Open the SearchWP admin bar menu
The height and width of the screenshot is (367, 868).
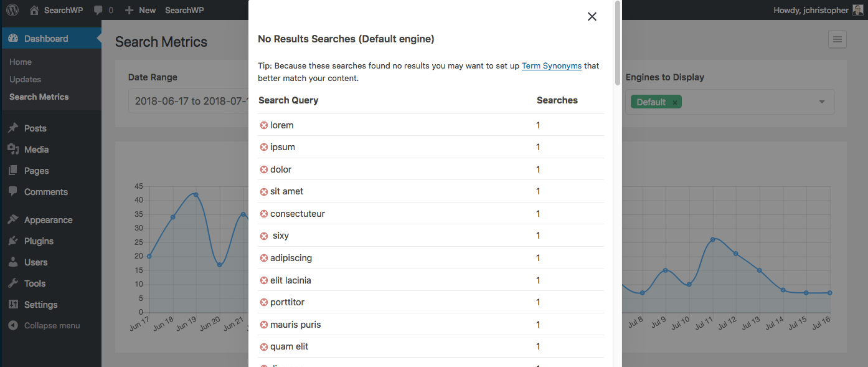184,10
